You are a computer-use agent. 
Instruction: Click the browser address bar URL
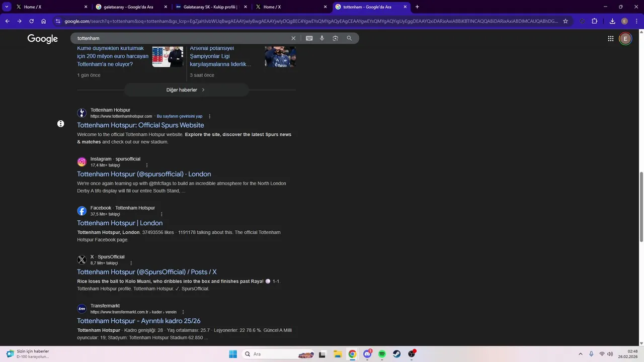(311, 21)
